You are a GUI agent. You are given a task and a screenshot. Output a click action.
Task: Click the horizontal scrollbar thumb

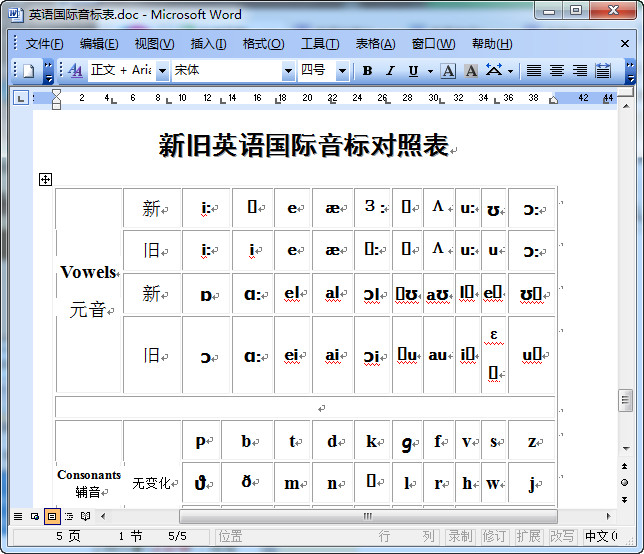368,516
